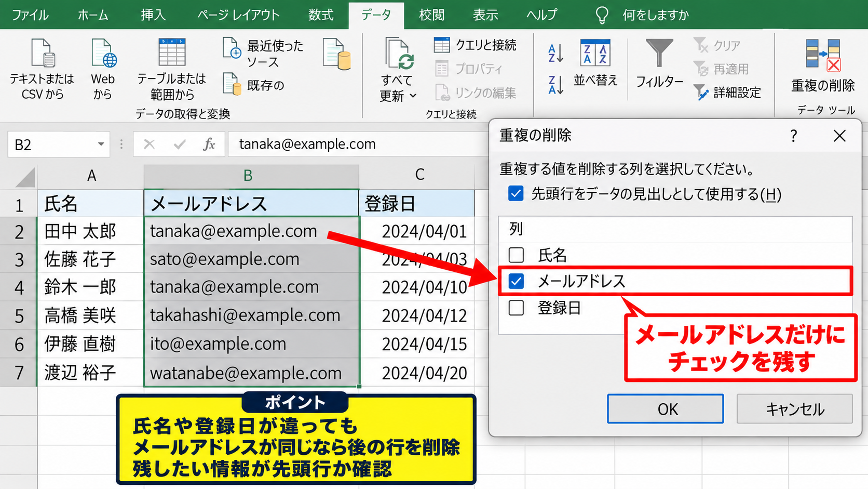Click キャンセル button in dialog
The width and height of the screenshot is (868, 489).
tap(794, 408)
